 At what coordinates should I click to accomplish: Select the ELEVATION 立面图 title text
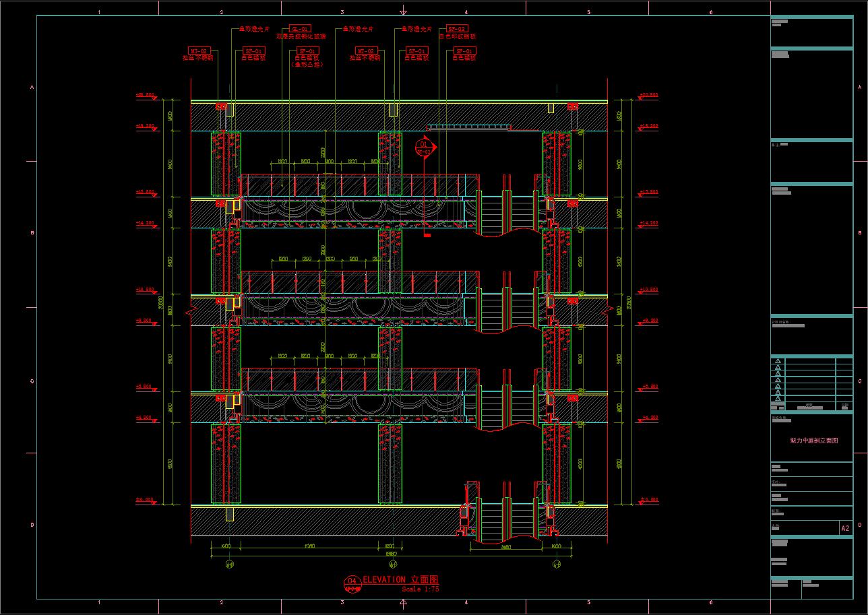tap(401, 579)
